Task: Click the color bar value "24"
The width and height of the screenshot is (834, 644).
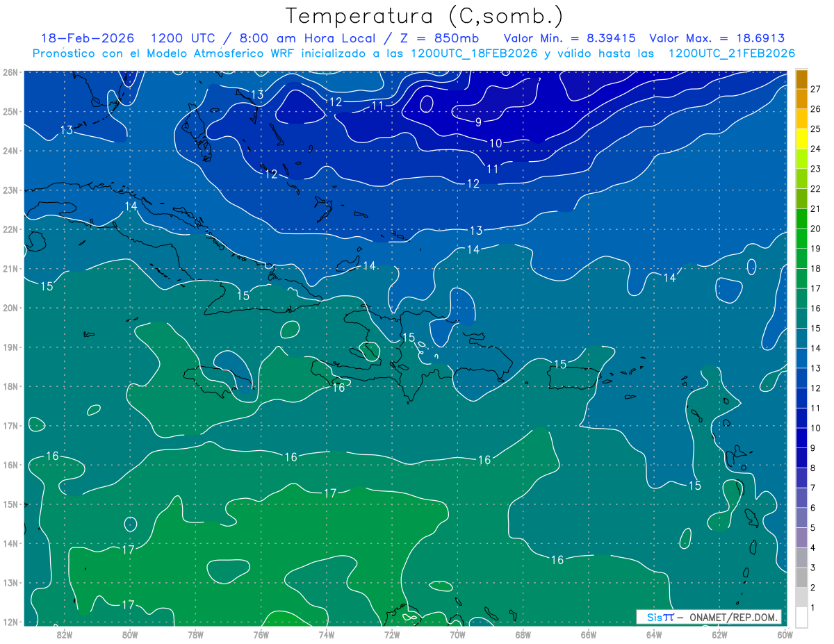Action: pyautogui.click(x=816, y=149)
